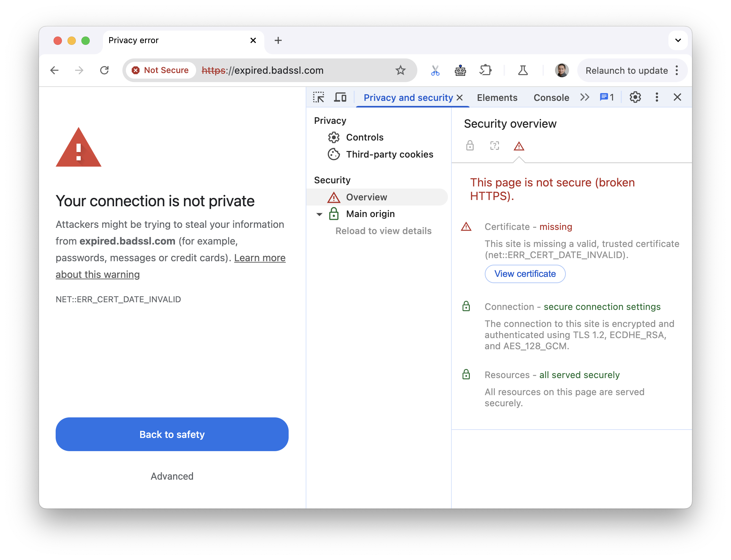Click the three-dot menu icon in DevTools
The image size is (731, 560).
coord(657,96)
